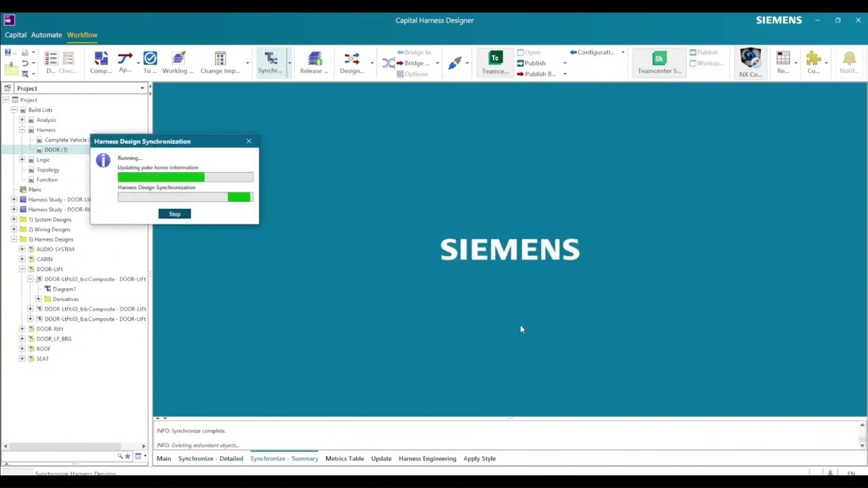
Task: Open the Automate menu
Action: pos(46,35)
